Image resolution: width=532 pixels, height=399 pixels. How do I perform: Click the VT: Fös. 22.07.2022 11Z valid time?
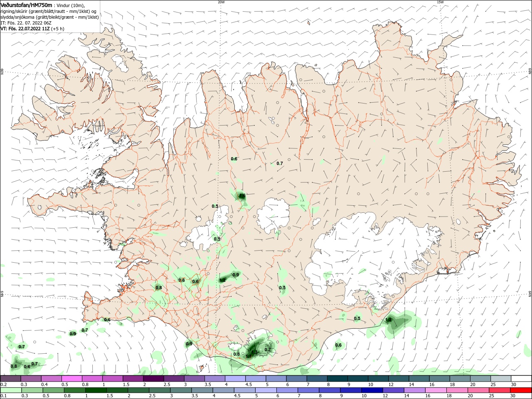25,29
